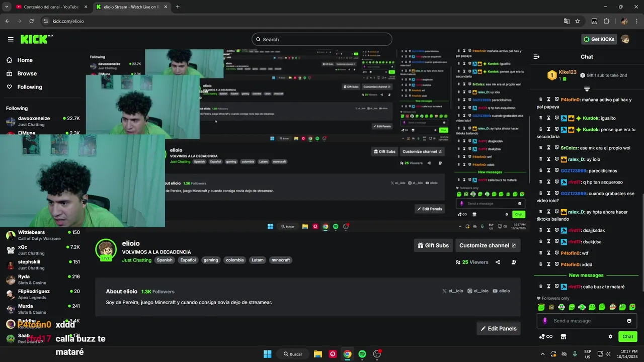Click the volume speaker in system tray
The height and width of the screenshot is (362, 644).
(x=609, y=354)
